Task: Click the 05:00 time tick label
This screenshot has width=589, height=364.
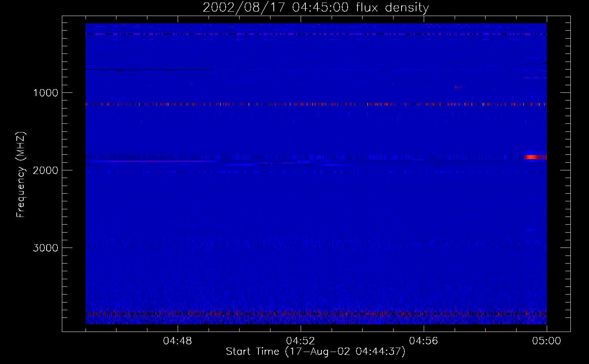Action: [x=546, y=341]
